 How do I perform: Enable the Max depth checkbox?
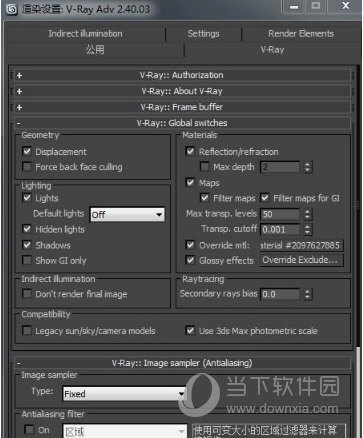(205, 166)
